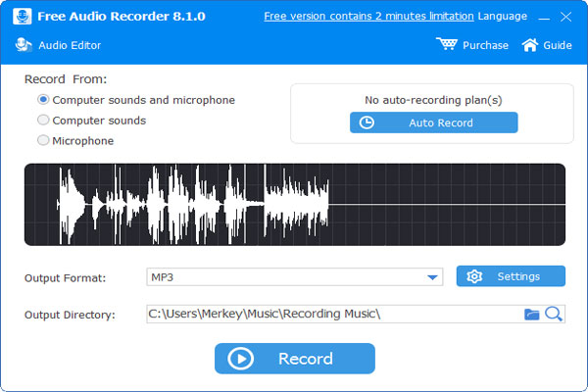Click the Purchase shopping cart icon
Image resolution: width=588 pixels, height=392 pixels.
pyautogui.click(x=447, y=45)
